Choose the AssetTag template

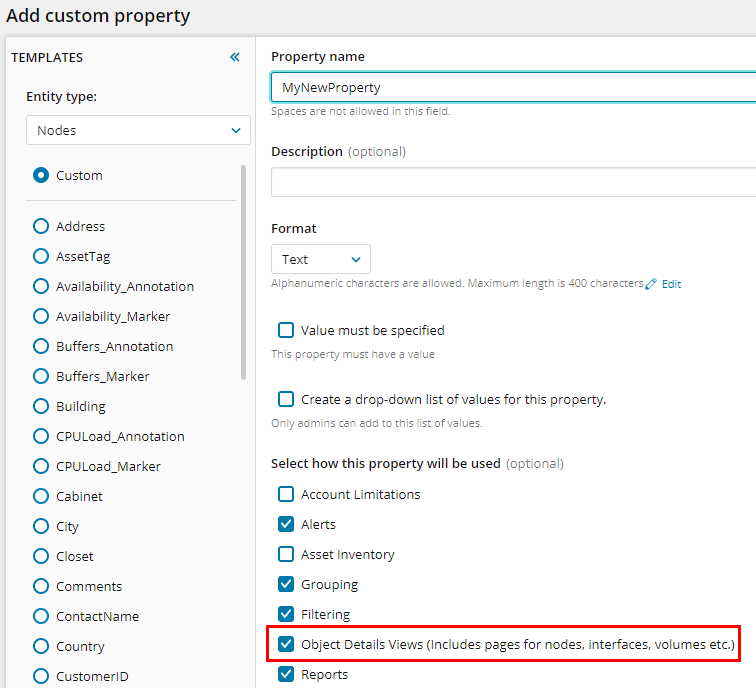click(x=41, y=257)
